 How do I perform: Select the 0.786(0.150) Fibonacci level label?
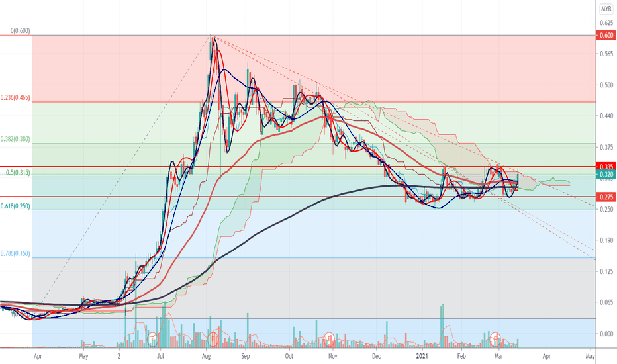[x=15, y=253]
